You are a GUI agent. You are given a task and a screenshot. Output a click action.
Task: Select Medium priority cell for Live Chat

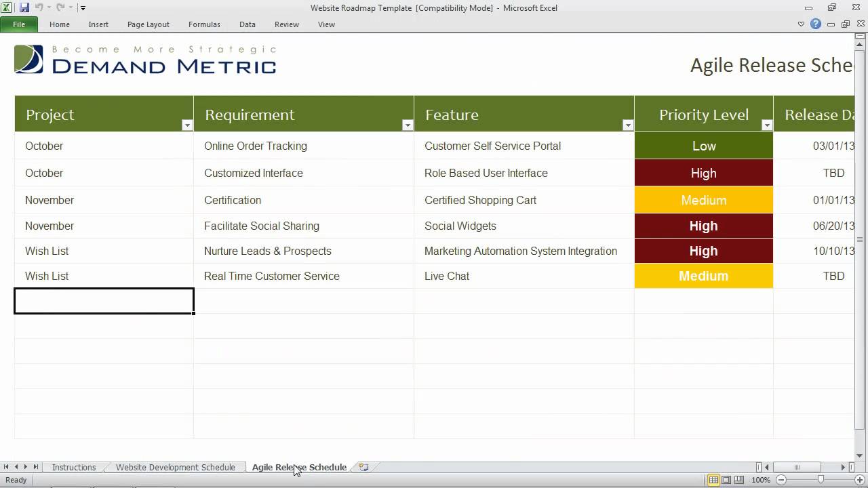(704, 276)
